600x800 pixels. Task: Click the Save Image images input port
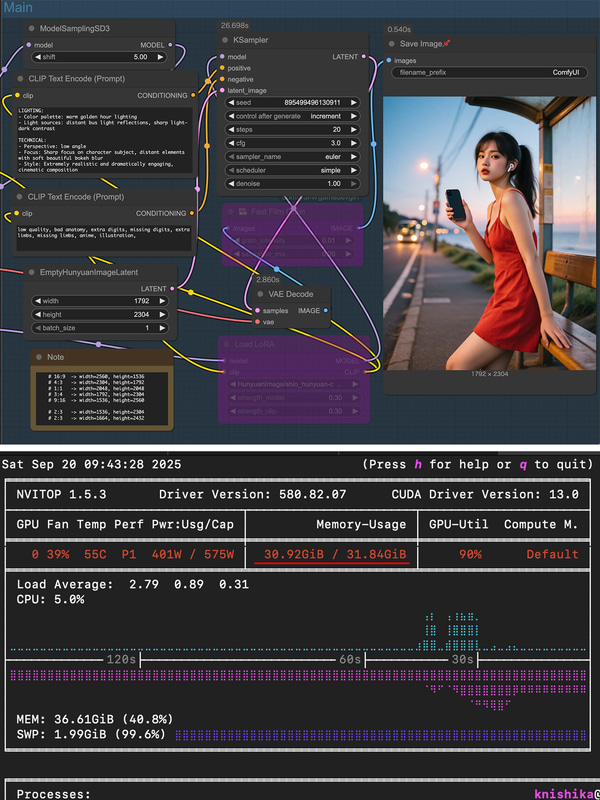(389, 60)
